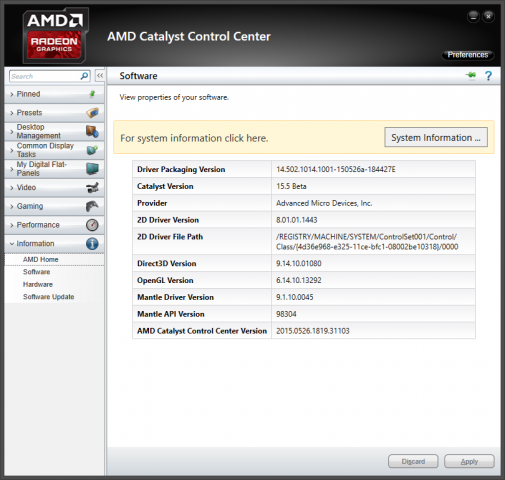
Task: Click Mantle Driver Version value 9.1.10.0045
Action: point(295,297)
